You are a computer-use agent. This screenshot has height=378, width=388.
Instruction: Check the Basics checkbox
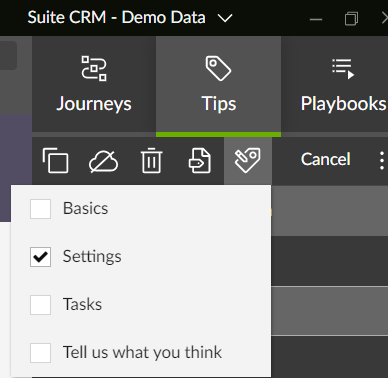coord(40,209)
